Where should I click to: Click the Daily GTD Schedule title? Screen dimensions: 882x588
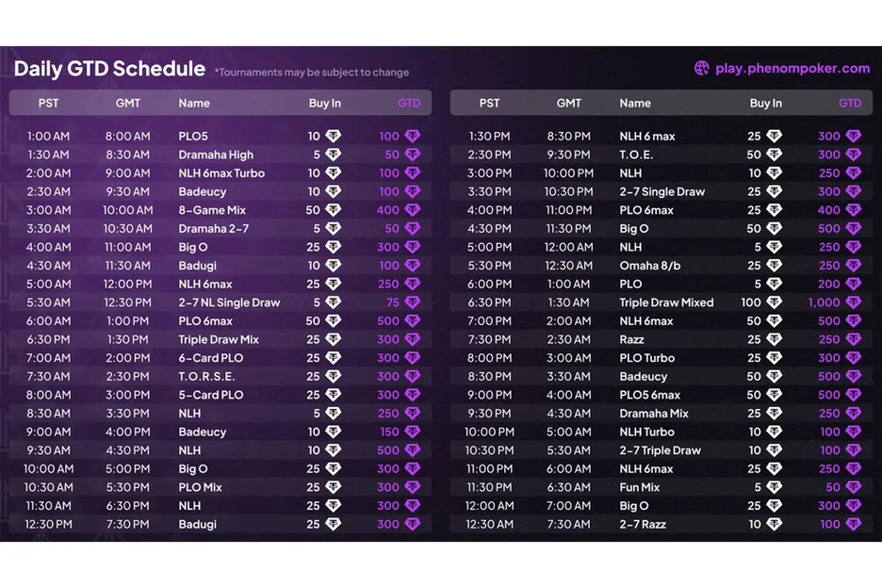click(x=109, y=68)
